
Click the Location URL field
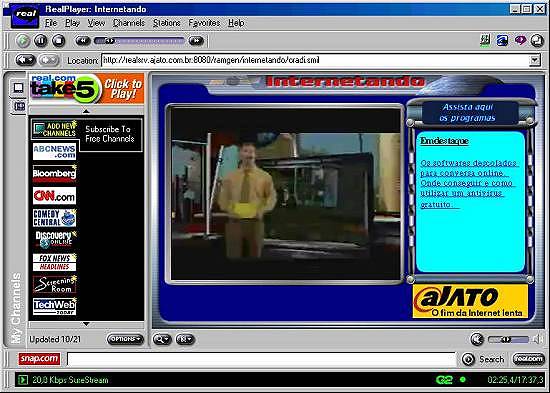tap(315, 60)
